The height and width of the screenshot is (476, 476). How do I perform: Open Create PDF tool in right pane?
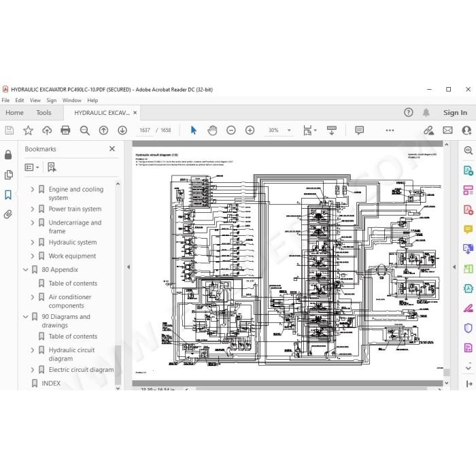[468, 209]
